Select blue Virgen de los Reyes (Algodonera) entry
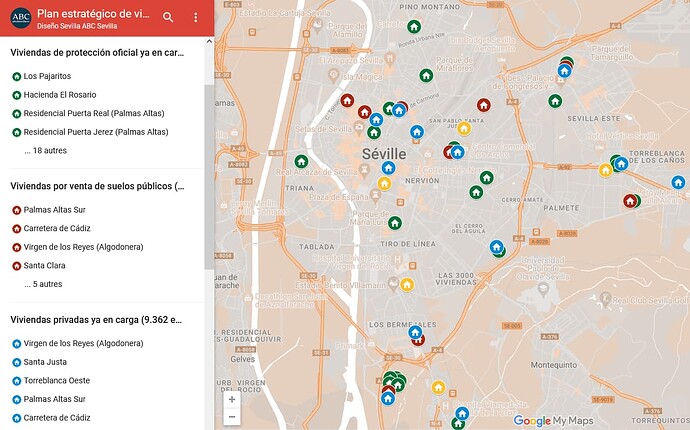690x430 pixels. click(83, 343)
